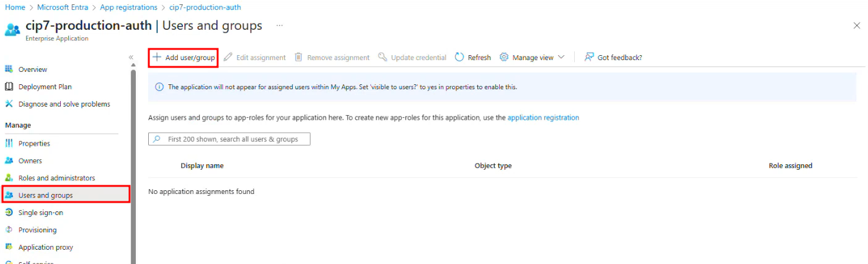The width and height of the screenshot is (868, 264).
Task: Click the Got feedback person icon
Action: click(x=590, y=57)
